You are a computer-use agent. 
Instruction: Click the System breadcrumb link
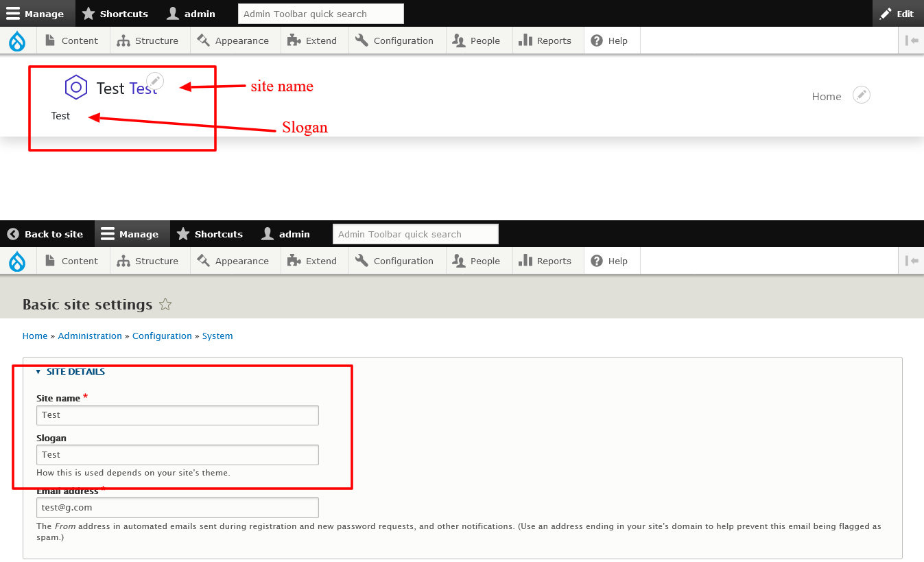[217, 336]
